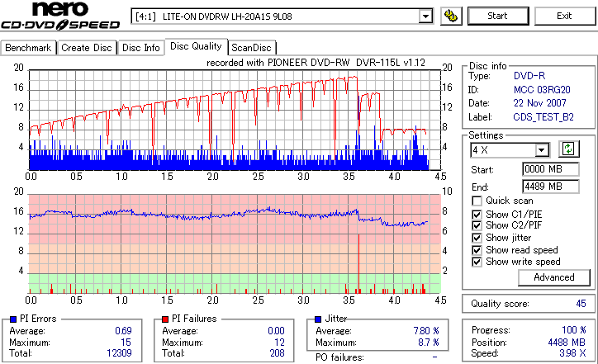
Task: Click the blue Jitter legend square
Action: pyautogui.click(x=318, y=319)
